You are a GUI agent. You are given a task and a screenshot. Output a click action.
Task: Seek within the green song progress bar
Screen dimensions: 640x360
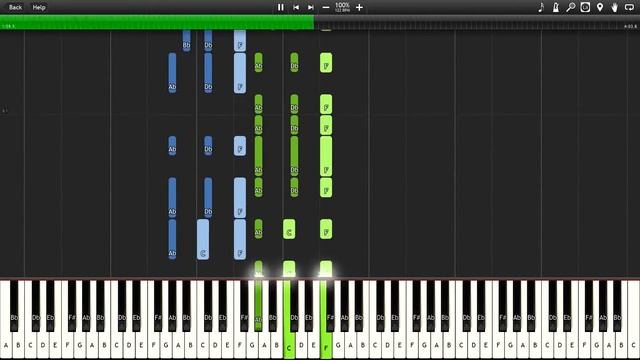click(157, 22)
